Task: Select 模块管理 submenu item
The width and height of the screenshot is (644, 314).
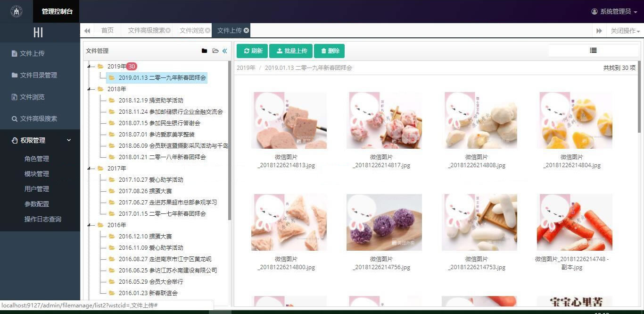Action: [x=37, y=174]
